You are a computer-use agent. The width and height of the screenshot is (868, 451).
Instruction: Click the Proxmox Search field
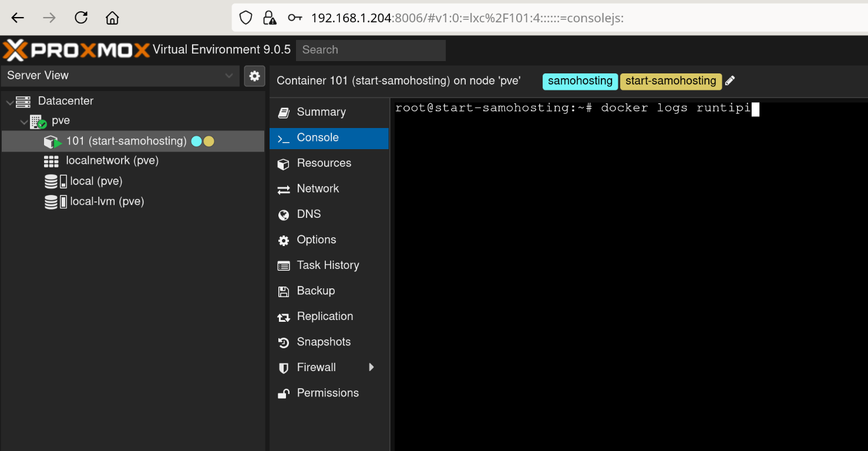[370, 50]
